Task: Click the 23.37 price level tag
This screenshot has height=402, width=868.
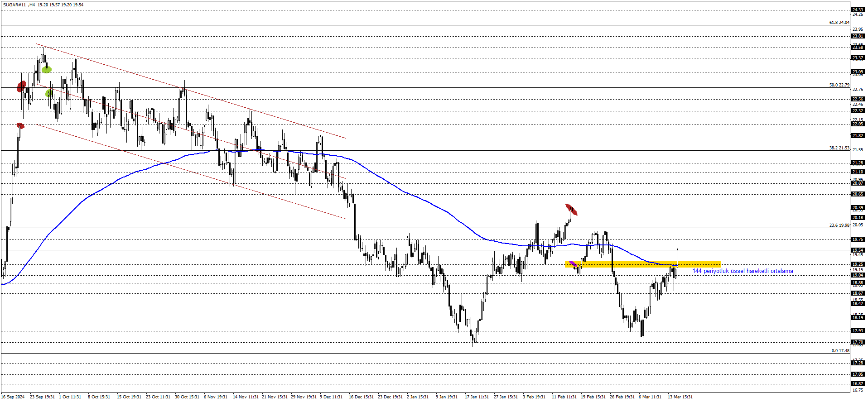Action: point(858,58)
